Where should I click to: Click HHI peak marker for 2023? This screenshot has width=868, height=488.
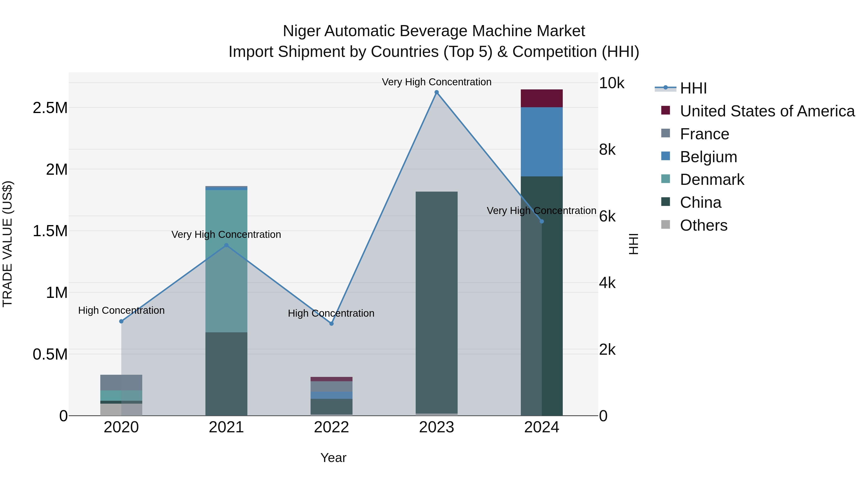[x=437, y=92]
